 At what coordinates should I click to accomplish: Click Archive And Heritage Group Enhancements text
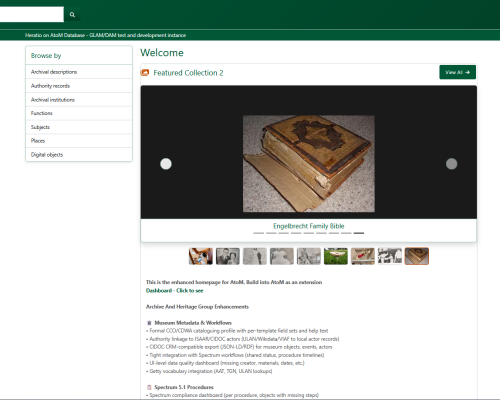197,307
